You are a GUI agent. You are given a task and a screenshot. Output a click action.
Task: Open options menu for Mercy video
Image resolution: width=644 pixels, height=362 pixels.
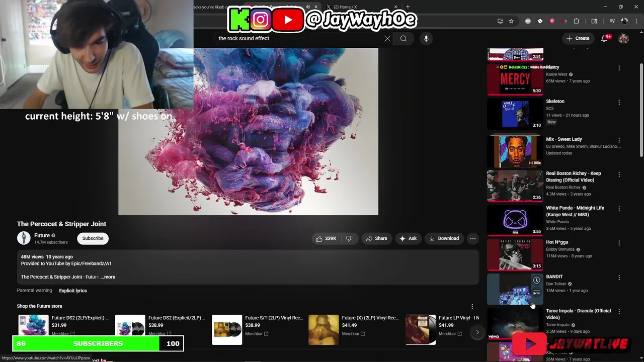point(619,68)
